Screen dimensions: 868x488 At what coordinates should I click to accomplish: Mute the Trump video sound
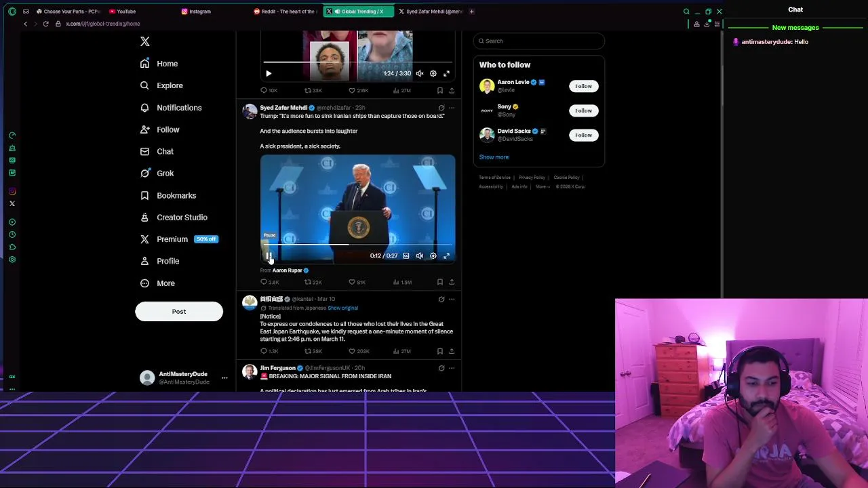[x=420, y=256]
